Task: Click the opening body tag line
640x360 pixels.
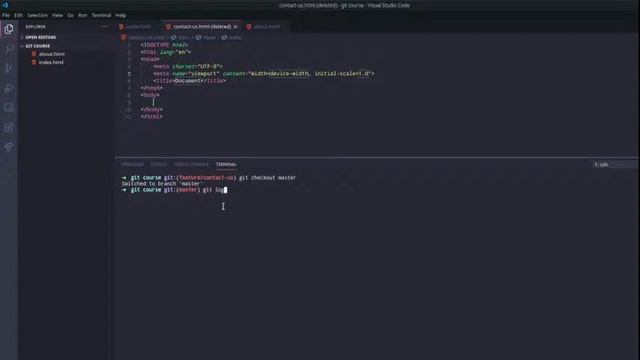Action: [x=150, y=95]
